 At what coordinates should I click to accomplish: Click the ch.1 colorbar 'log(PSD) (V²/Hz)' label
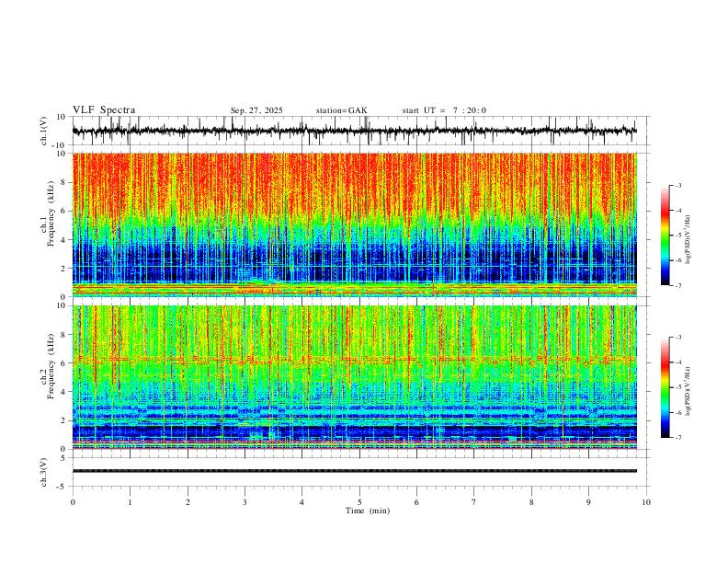click(688, 239)
